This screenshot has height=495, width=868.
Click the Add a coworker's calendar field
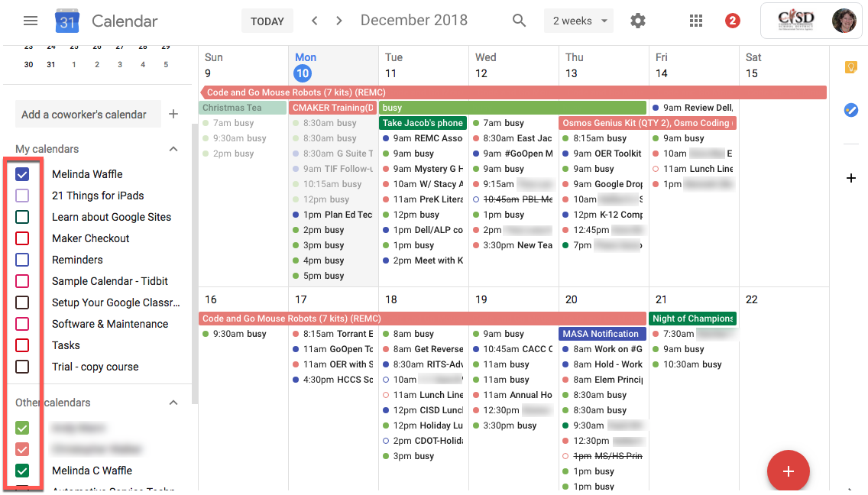coord(87,115)
